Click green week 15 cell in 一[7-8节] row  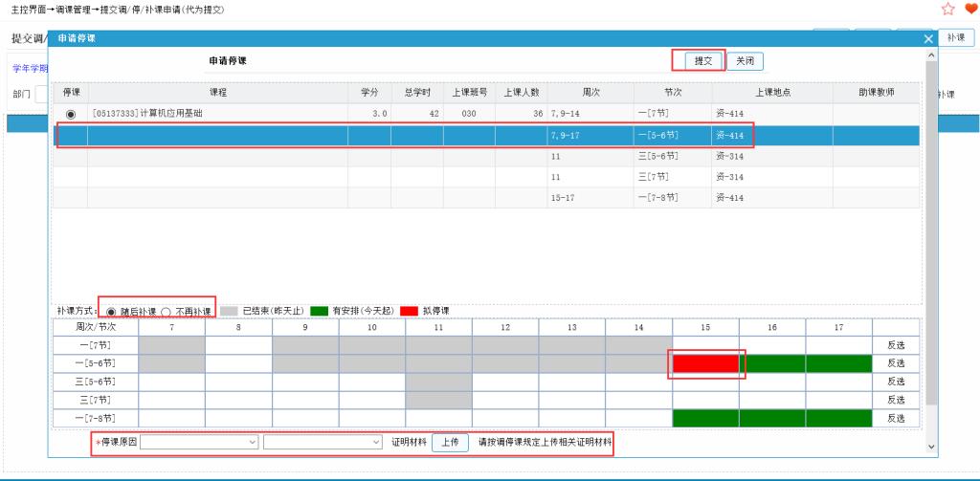[705, 418]
